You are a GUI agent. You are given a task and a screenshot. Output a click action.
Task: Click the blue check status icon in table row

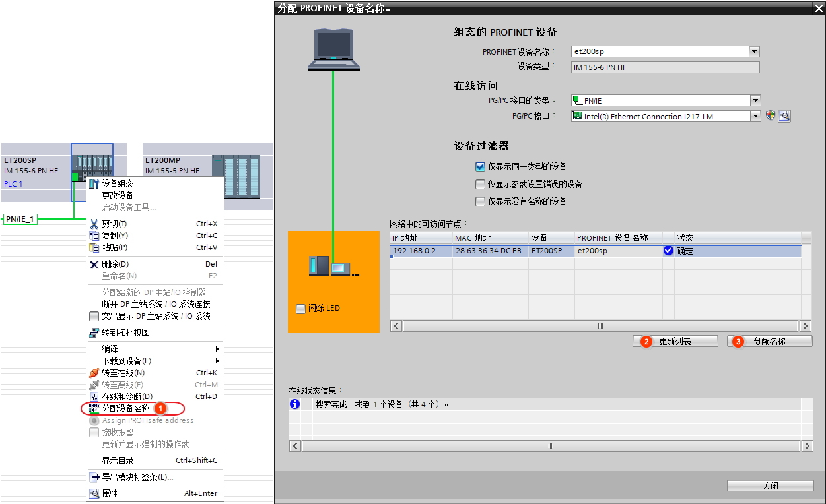point(669,251)
